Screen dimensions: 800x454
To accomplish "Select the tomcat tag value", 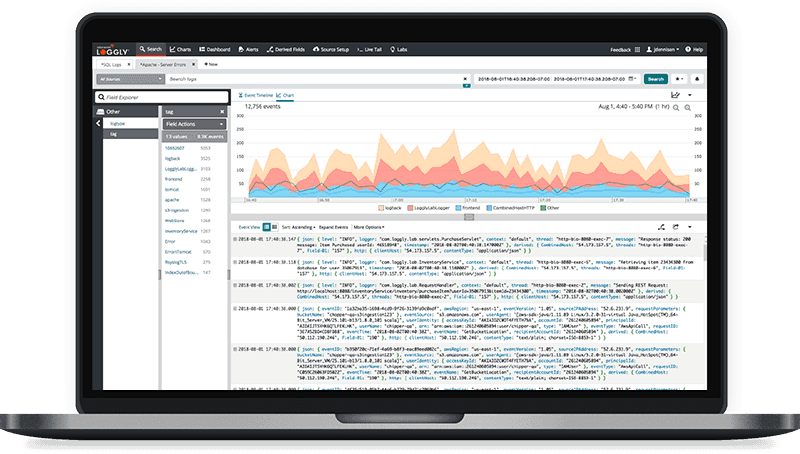I will 171,189.
